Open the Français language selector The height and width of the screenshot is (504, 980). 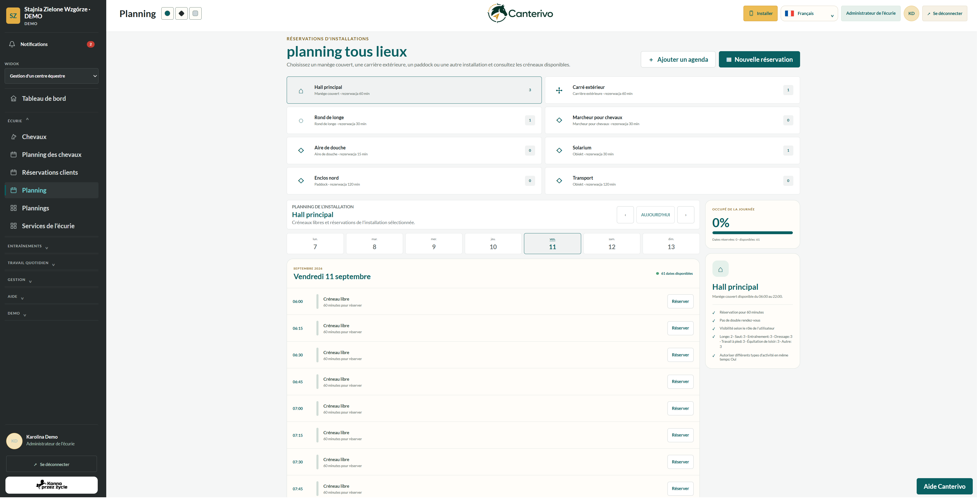[x=809, y=13]
